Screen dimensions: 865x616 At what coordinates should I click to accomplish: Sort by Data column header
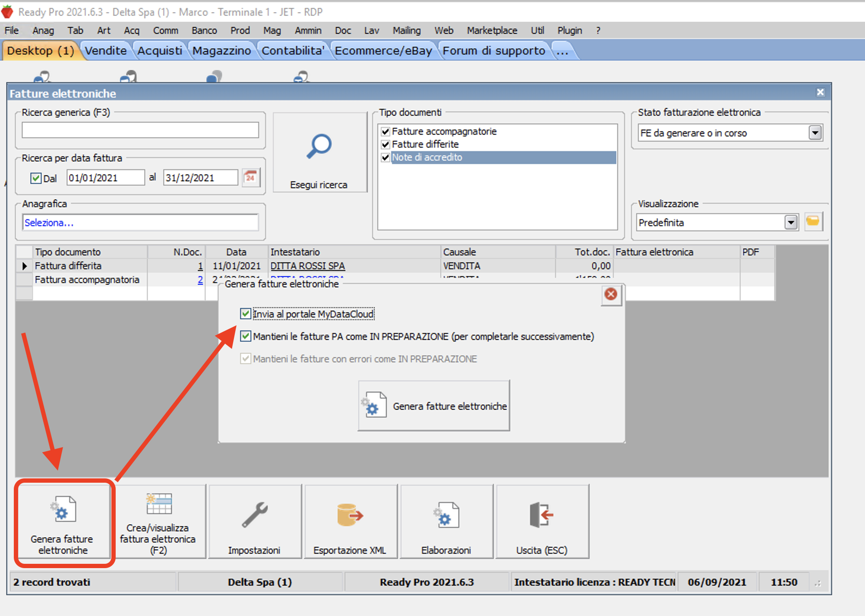pyautogui.click(x=237, y=252)
